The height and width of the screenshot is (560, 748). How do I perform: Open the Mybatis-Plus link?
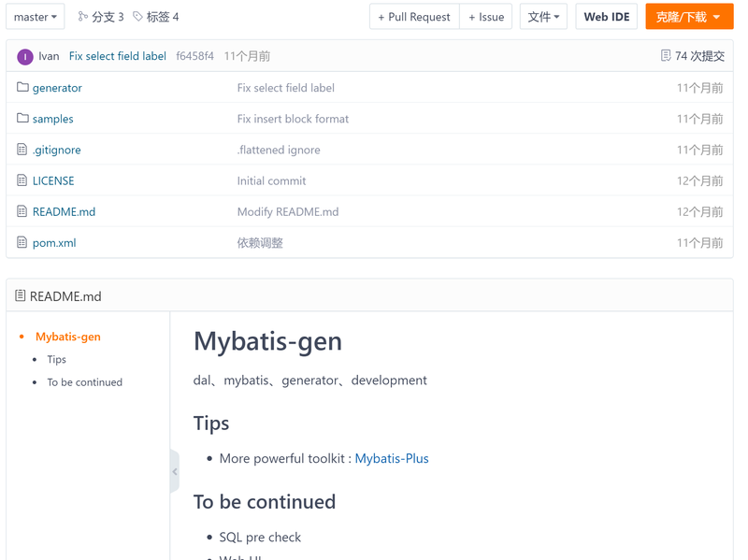tap(392, 458)
